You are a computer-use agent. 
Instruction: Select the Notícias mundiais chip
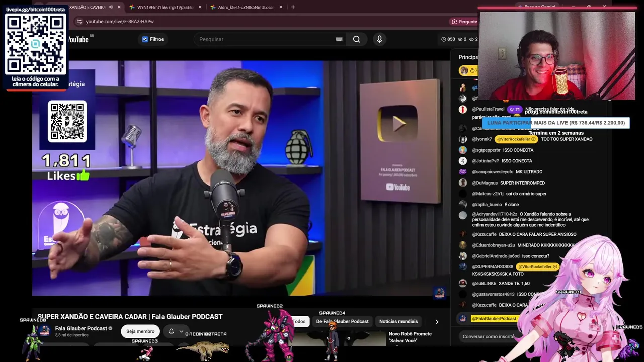pos(398,322)
